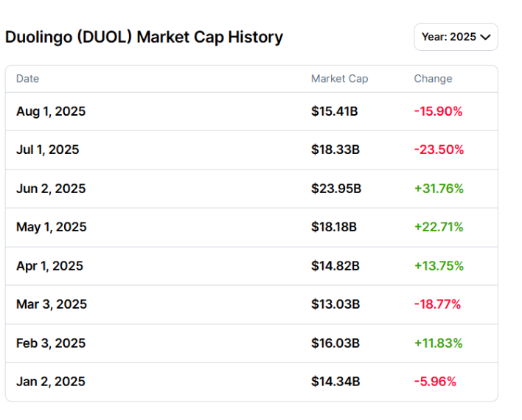Viewport: 522px width, 420px height.
Task: Select the Aug 1, 2025 date cell
Action: 51,112
